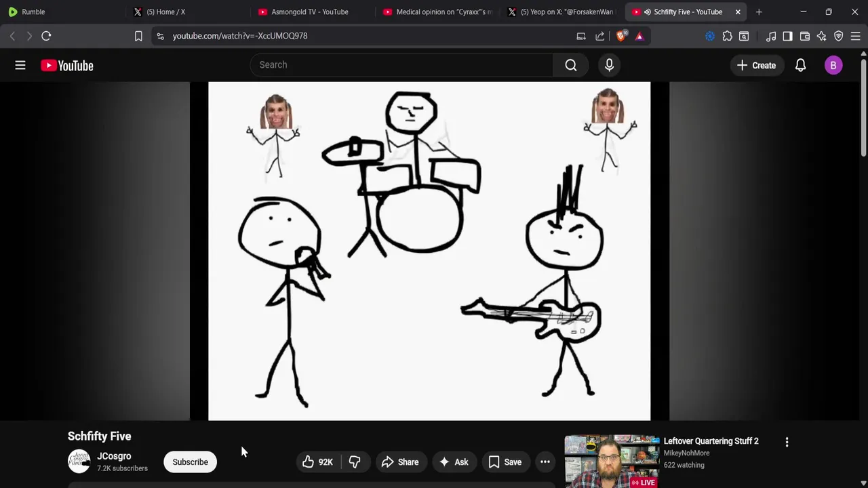Bookmark this page in address bar
The height and width of the screenshot is (488, 868).
coord(138,36)
